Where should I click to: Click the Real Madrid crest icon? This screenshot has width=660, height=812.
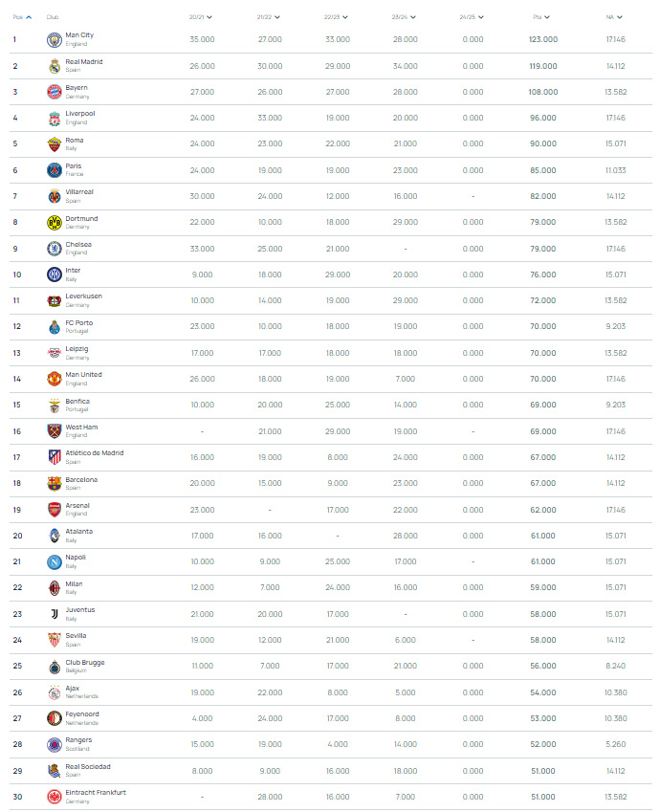(55, 66)
